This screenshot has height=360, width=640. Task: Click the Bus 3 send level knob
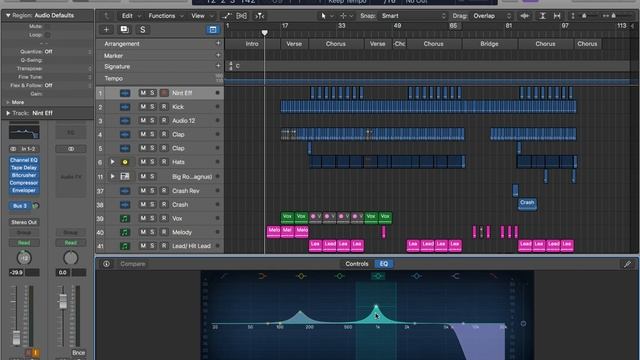click(x=36, y=206)
